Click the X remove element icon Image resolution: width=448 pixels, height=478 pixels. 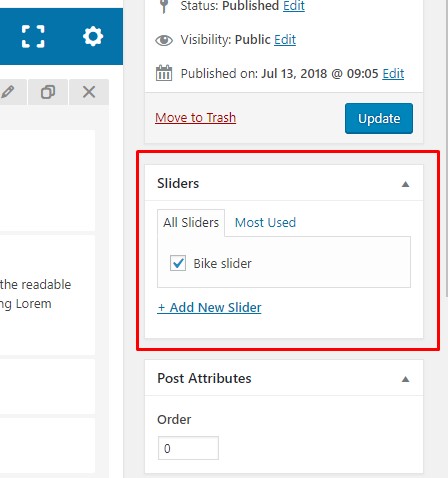tap(89, 92)
